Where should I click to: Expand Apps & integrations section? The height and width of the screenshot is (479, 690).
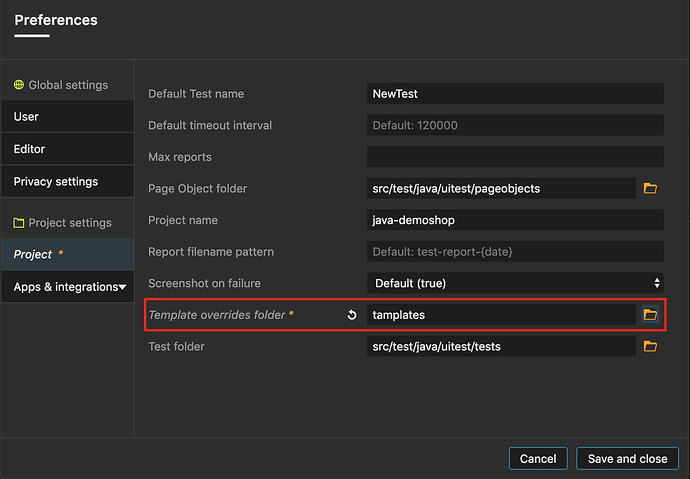tap(68, 287)
